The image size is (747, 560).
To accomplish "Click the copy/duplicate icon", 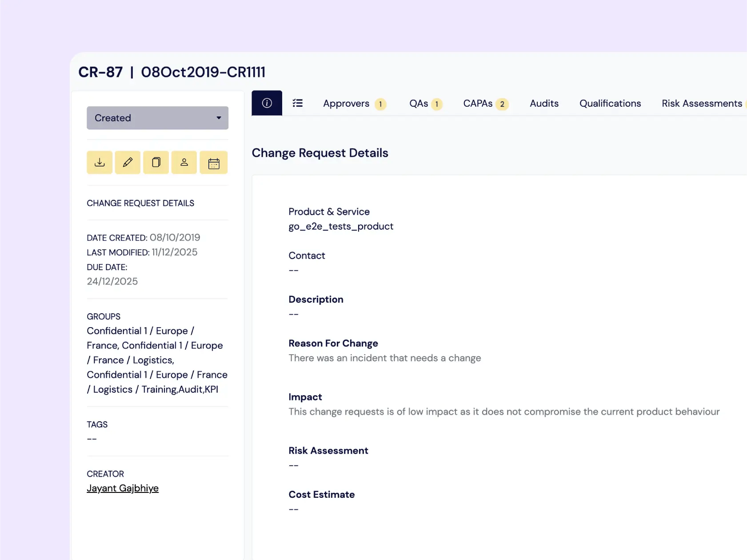I will pyautogui.click(x=156, y=162).
